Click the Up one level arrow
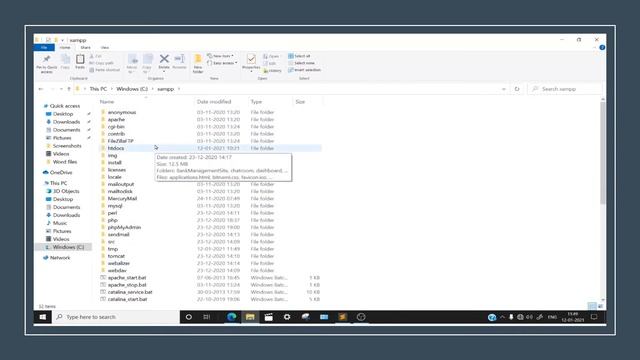This screenshot has height=360, width=640. coord(69,89)
